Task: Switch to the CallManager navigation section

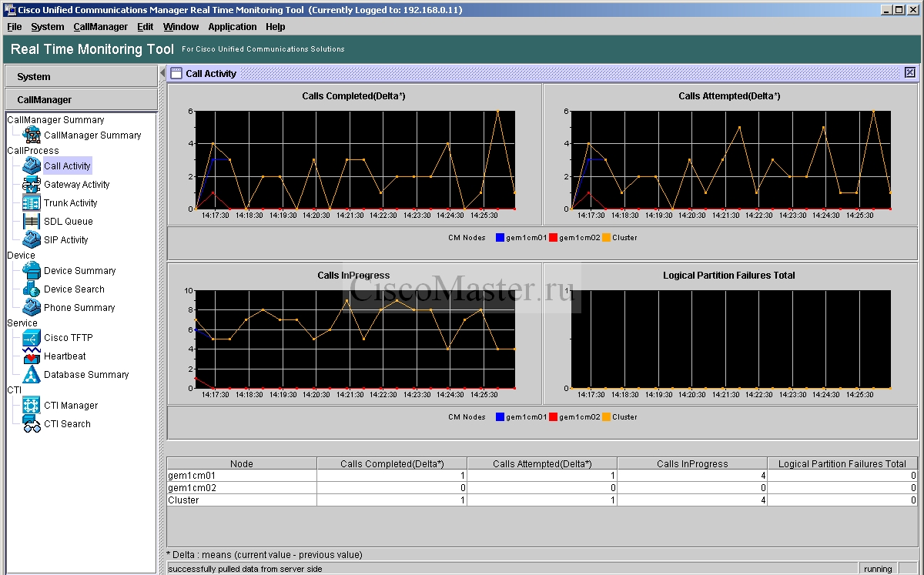Action: coord(81,100)
